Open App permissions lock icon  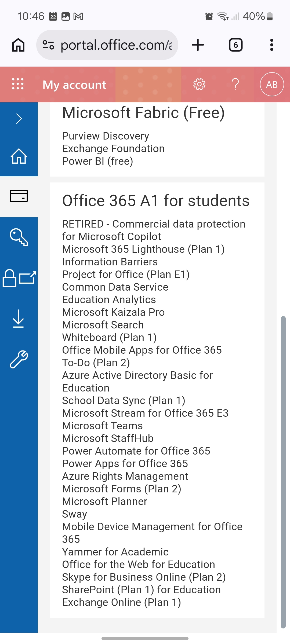tap(19, 278)
